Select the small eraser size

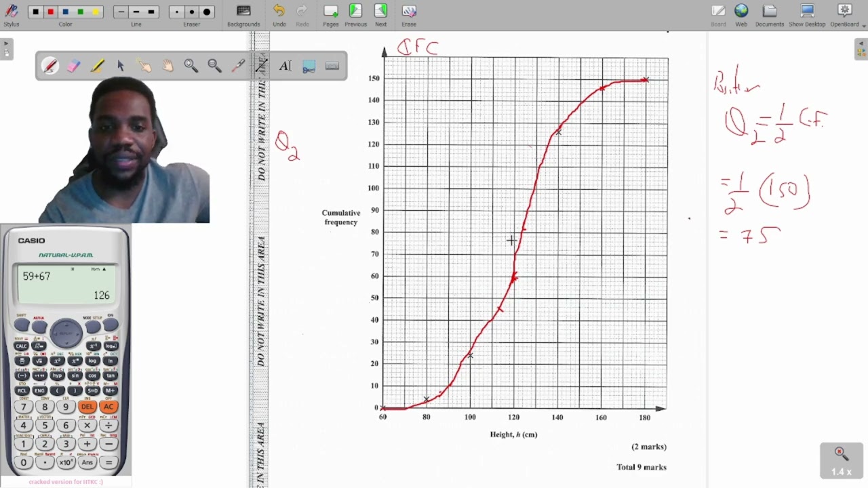tap(177, 12)
